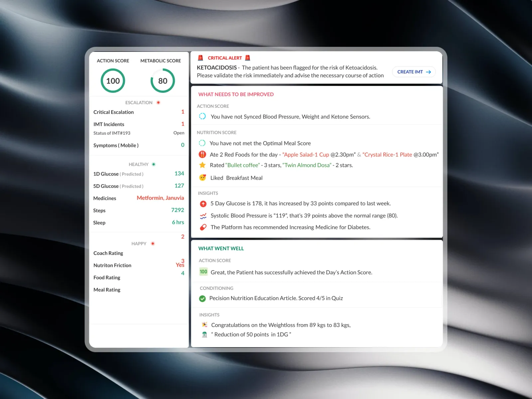The image size is (532, 399).
Task: Click the KETOACIDOSIS alert title
Action: [x=217, y=67]
